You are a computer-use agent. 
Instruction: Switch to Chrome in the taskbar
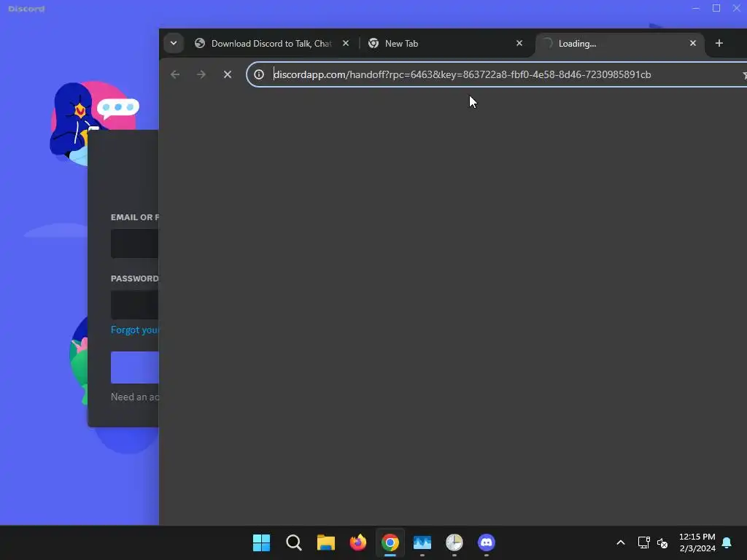point(390,542)
